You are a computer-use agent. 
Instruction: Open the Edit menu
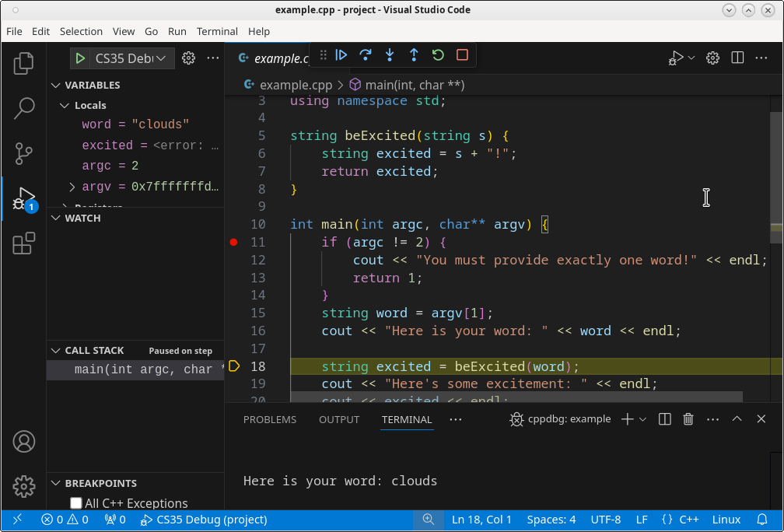(40, 31)
